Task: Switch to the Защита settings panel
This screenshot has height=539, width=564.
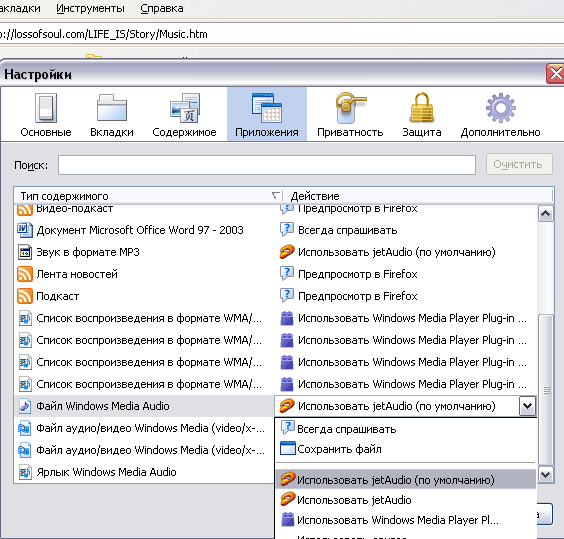Action: 422,115
